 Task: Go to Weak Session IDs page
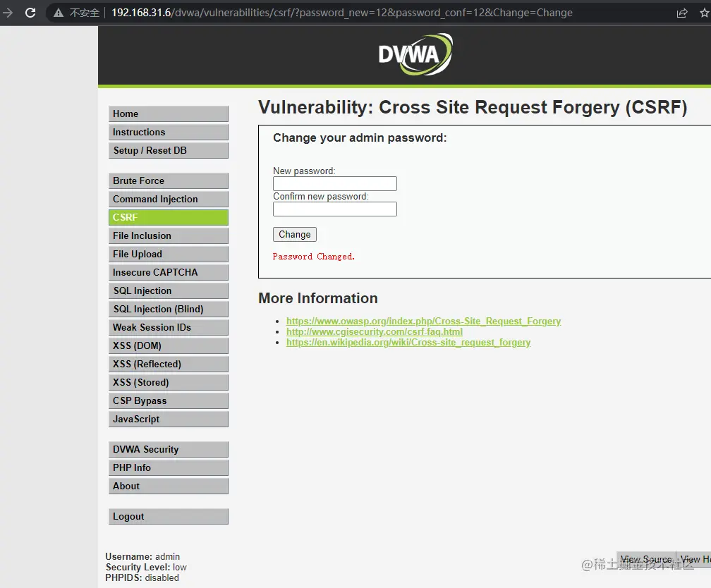point(168,327)
